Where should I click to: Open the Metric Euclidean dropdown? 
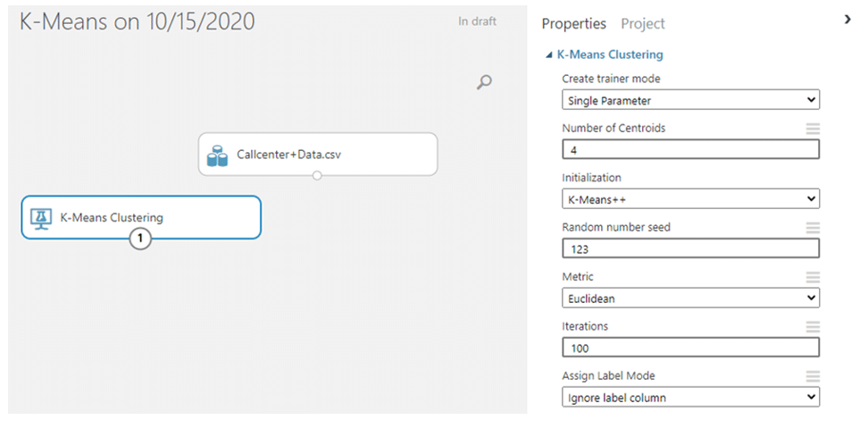690,298
